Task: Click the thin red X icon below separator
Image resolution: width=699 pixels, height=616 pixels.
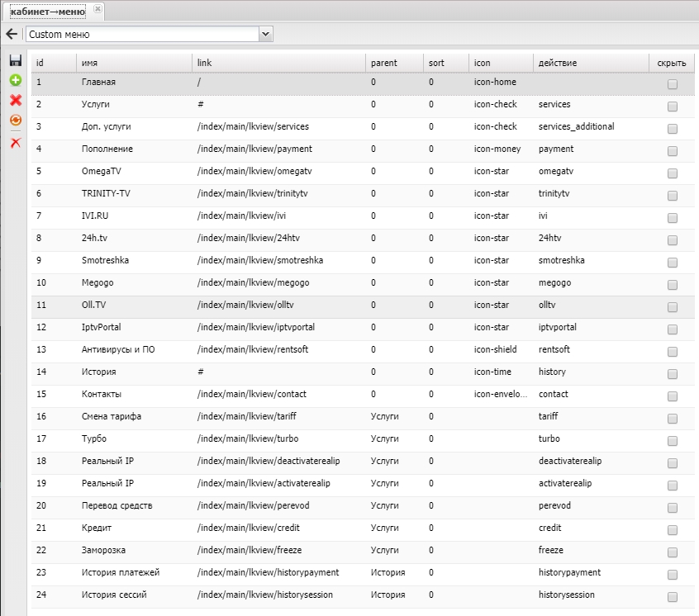Action: tap(15, 143)
